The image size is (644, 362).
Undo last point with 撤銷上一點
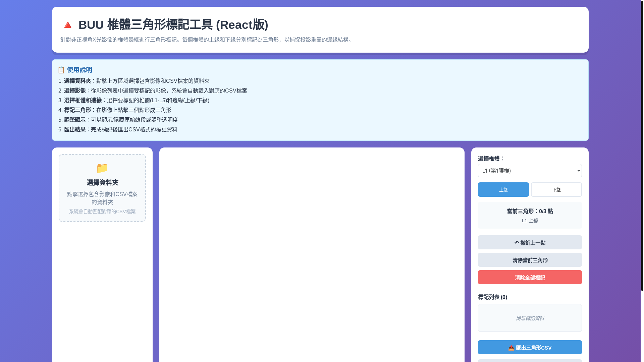pyautogui.click(x=530, y=242)
